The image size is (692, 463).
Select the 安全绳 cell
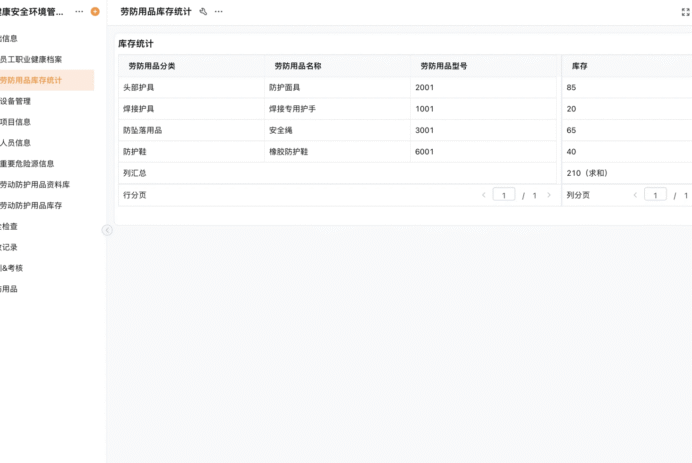click(x=338, y=130)
